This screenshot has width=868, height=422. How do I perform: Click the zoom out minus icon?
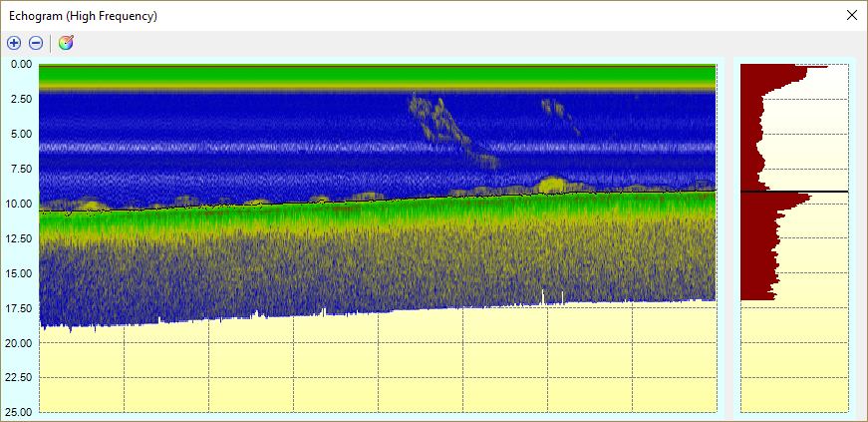[x=36, y=43]
